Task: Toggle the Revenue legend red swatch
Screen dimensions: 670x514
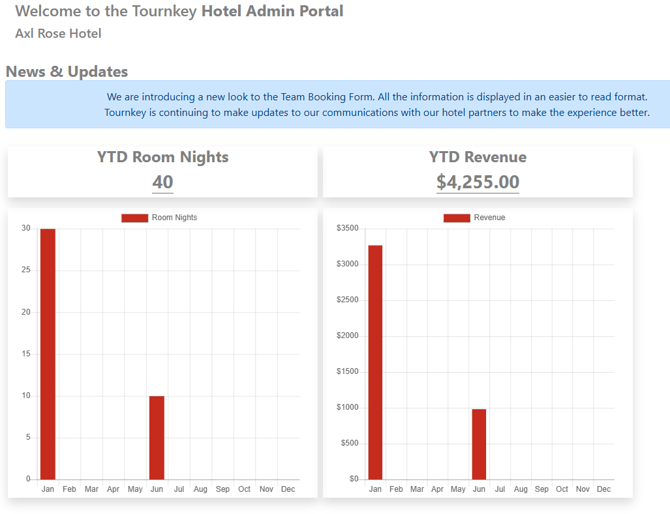Action: [x=456, y=218]
